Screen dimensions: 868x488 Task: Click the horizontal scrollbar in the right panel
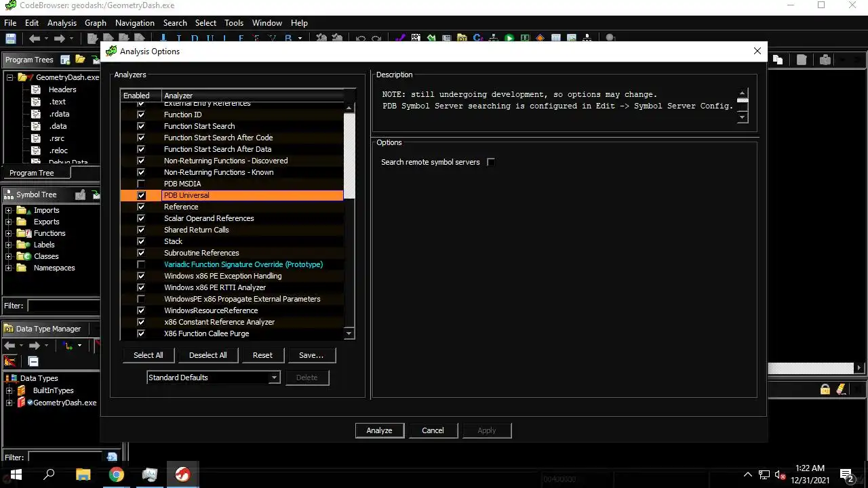(810, 368)
